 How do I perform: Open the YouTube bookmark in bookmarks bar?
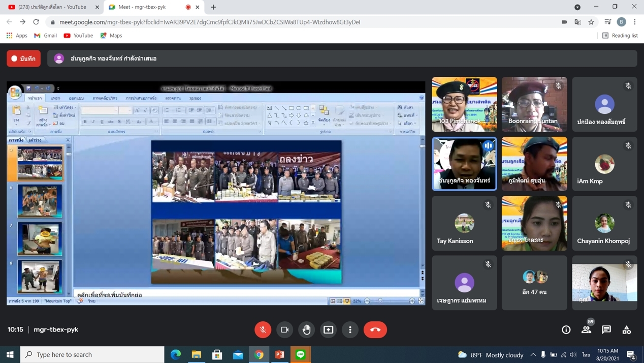(78, 36)
